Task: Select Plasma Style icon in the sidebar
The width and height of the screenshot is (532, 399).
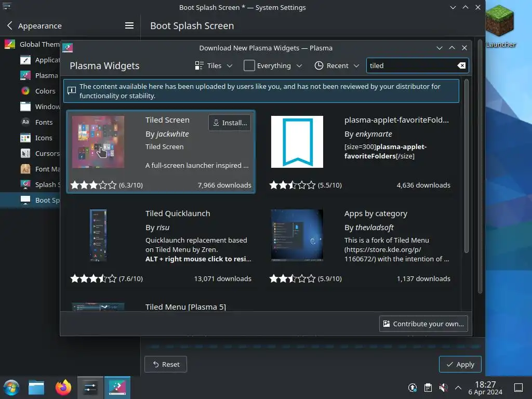Action: (x=25, y=75)
